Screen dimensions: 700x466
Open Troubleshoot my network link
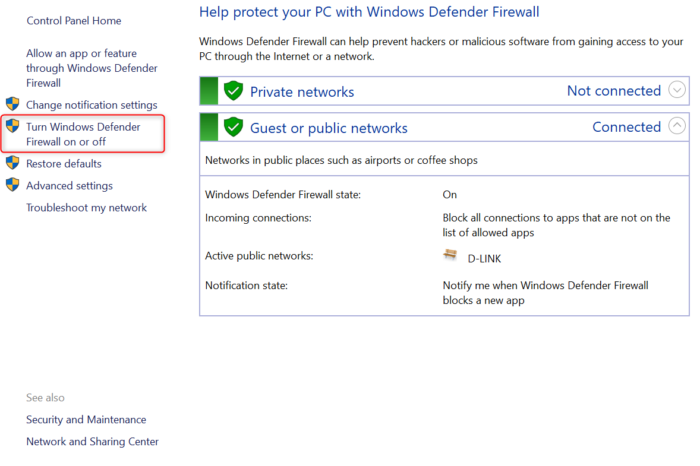coord(86,208)
